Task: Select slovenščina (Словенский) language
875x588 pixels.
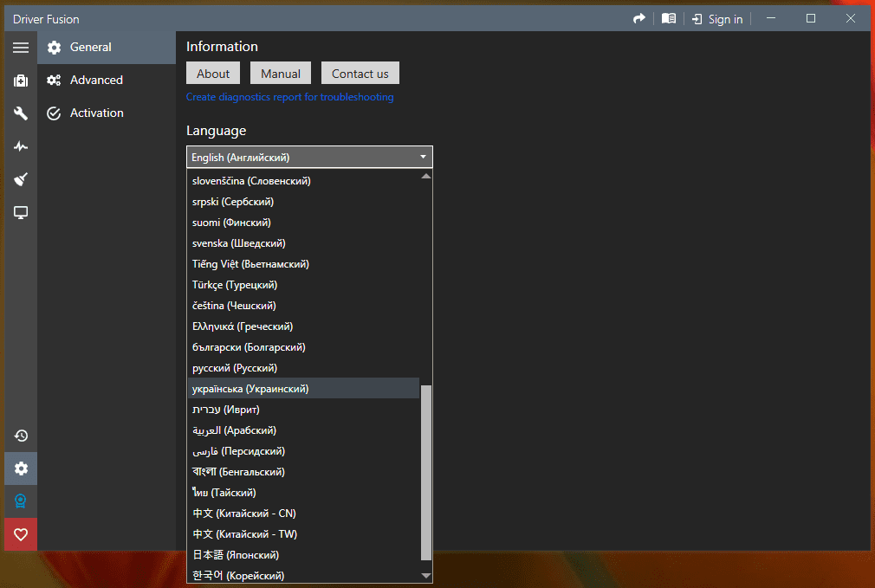Action: (303, 181)
